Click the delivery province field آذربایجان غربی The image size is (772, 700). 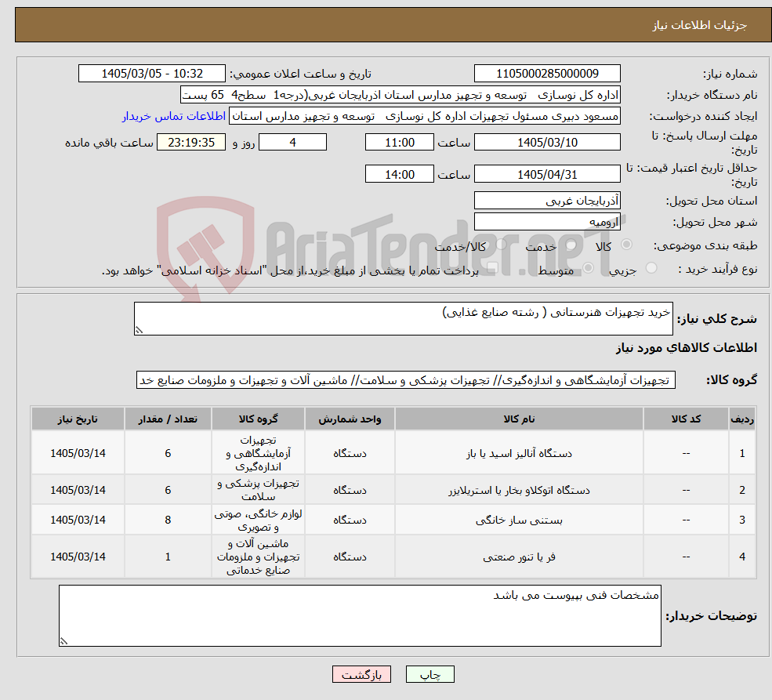(547, 201)
